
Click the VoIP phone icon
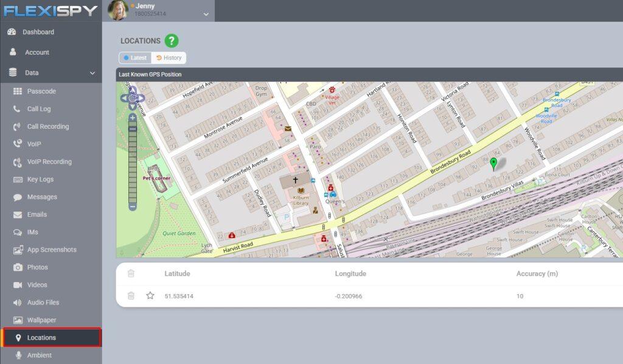coord(18,143)
